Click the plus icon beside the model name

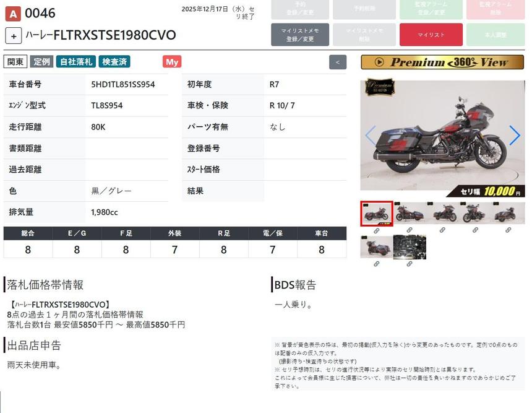pos(14,35)
